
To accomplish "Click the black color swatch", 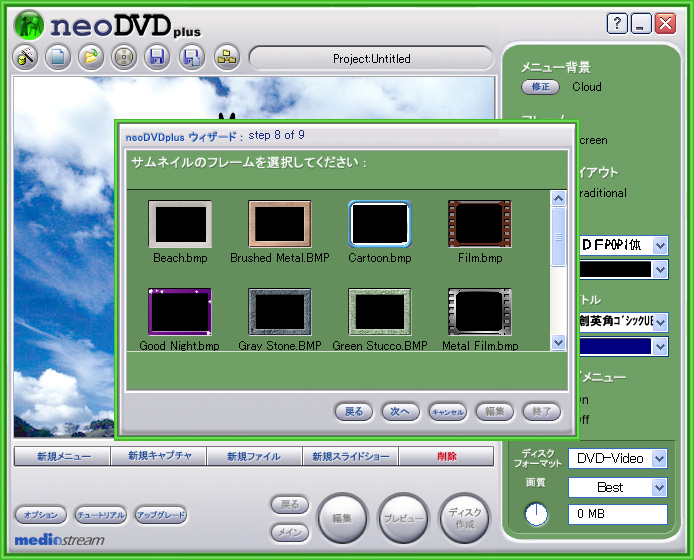I will click(x=615, y=269).
